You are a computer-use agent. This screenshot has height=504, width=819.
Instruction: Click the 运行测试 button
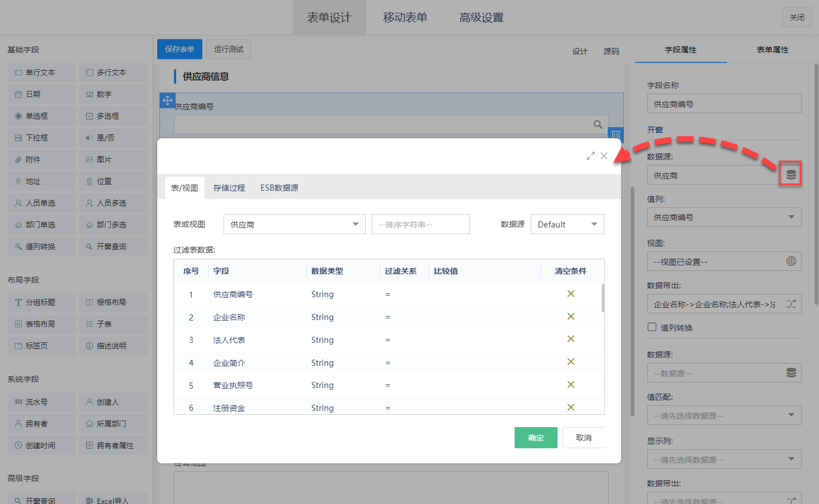pyautogui.click(x=229, y=49)
